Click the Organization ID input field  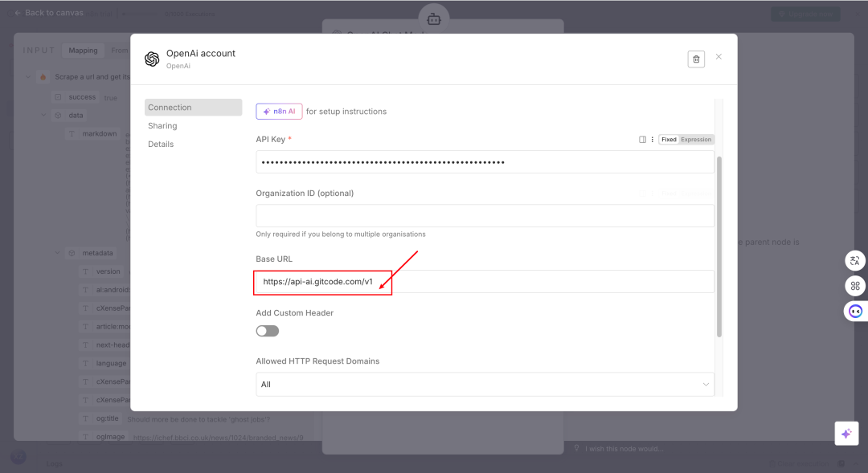tap(485, 216)
